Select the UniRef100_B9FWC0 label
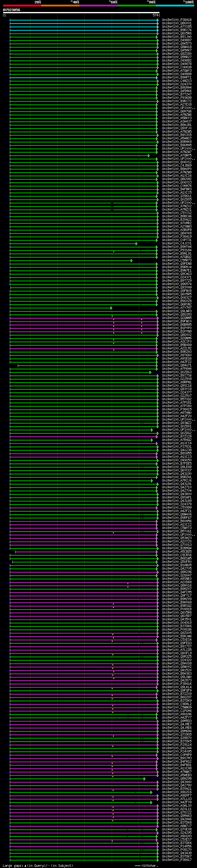Screen dimensions: 197x868 tap(176, 321)
